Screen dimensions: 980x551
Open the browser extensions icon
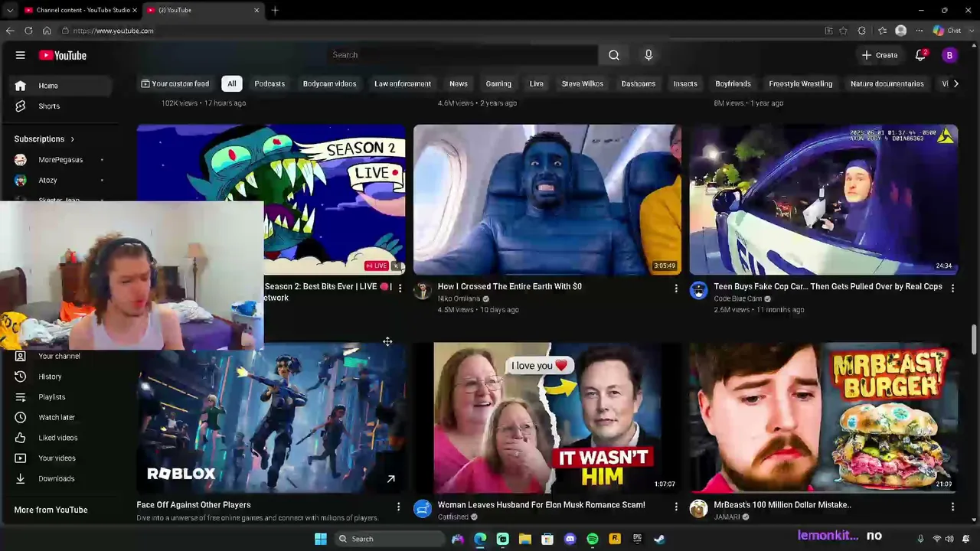862,31
